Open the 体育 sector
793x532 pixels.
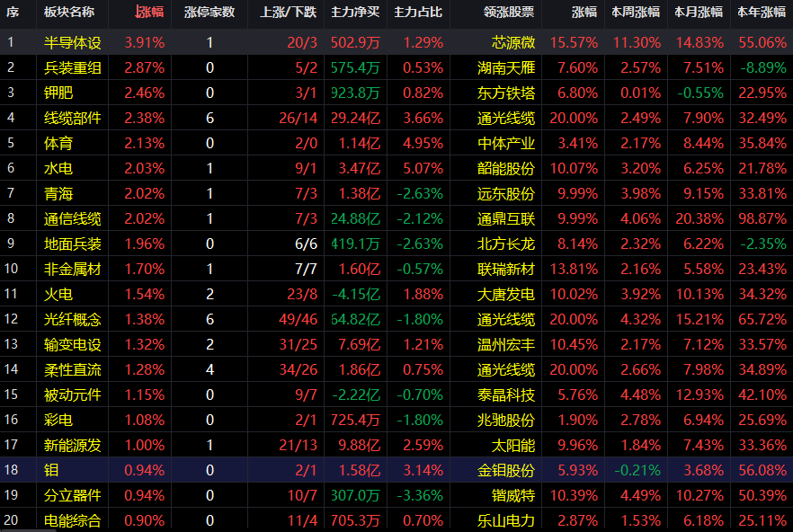(x=58, y=144)
